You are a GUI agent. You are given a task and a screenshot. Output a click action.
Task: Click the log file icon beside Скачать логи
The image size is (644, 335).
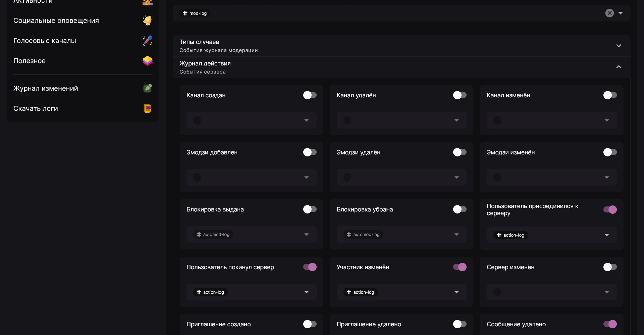point(147,108)
